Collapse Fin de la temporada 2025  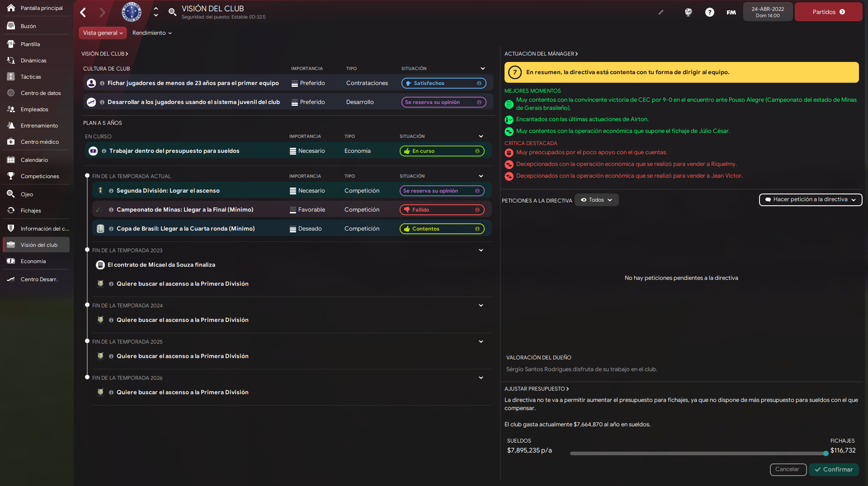tap(481, 342)
